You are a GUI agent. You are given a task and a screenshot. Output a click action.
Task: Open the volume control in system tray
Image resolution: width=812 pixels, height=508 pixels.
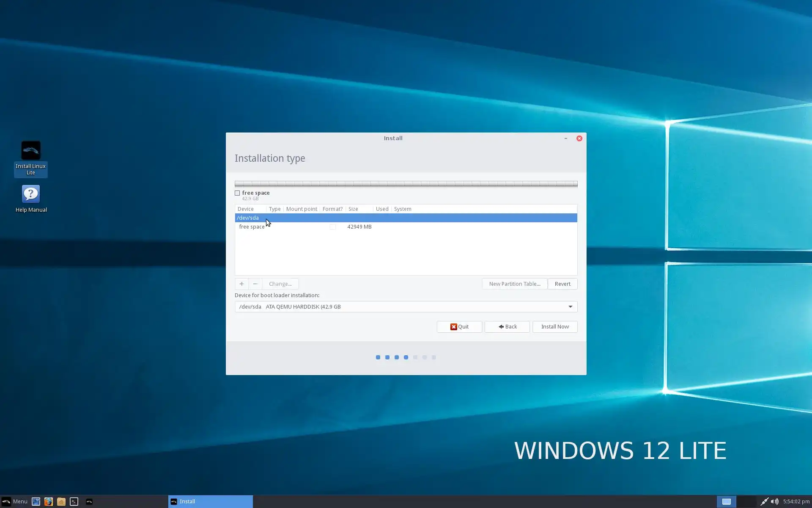(774, 502)
